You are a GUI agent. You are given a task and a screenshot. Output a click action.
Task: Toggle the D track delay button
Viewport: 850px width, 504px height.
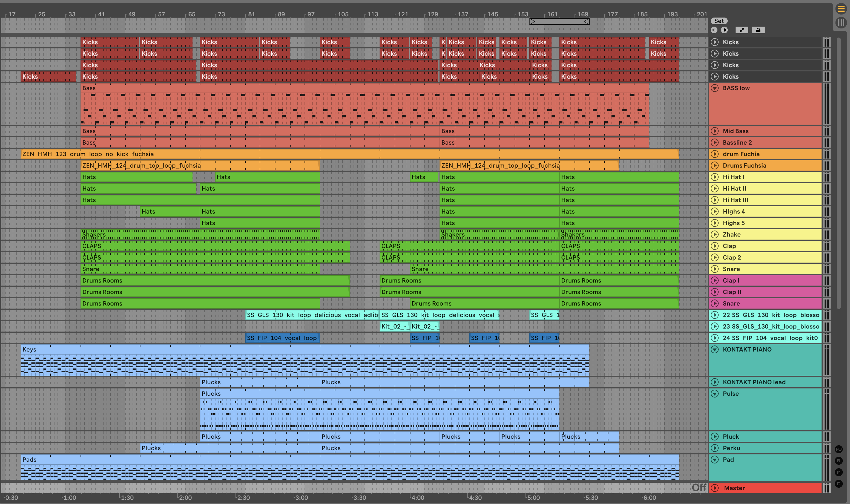(838, 484)
